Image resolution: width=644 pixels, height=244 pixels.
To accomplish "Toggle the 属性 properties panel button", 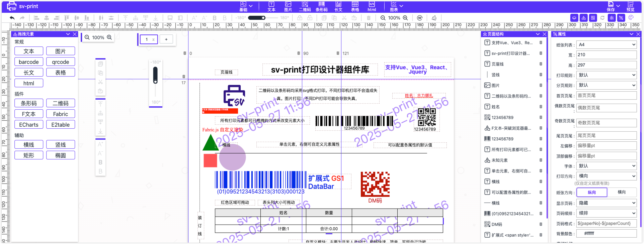I will (621, 18).
